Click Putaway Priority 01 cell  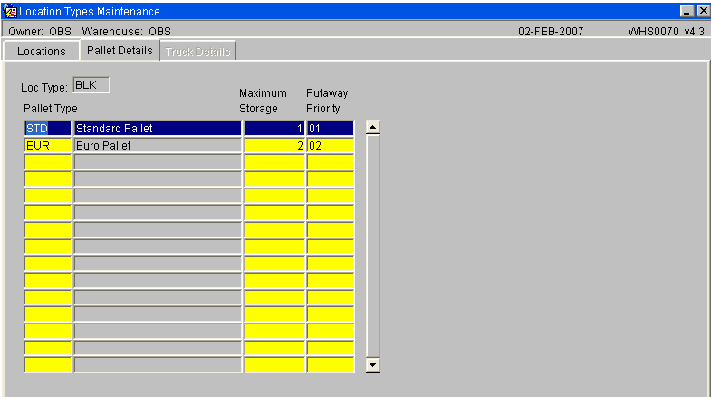click(x=330, y=128)
